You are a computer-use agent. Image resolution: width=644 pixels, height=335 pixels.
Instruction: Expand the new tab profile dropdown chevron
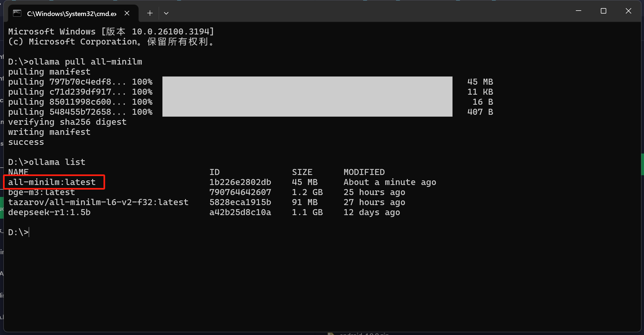click(x=166, y=13)
